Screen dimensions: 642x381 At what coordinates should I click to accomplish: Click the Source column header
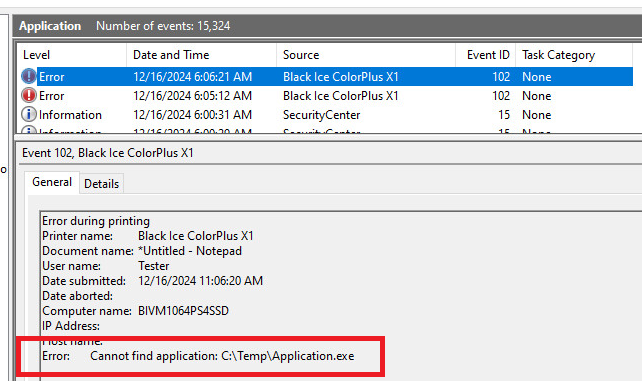pos(366,55)
